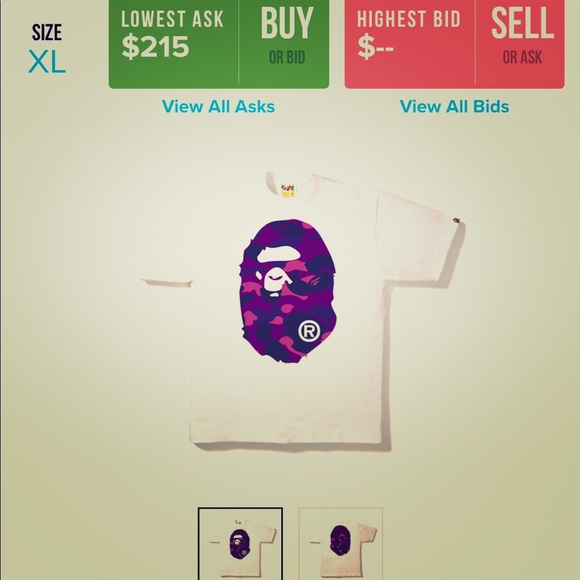Choose the OR ASK option
This screenshot has height=580, width=580.
(522, 57)
